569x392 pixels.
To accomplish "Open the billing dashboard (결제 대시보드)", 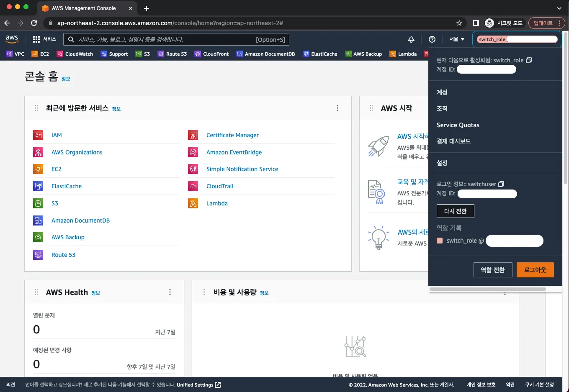I will coord(454,141).
